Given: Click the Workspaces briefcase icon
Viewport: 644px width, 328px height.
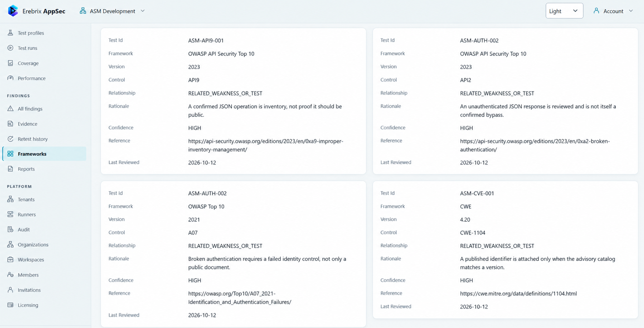Looking at the screenshot, I should point(10,259).
